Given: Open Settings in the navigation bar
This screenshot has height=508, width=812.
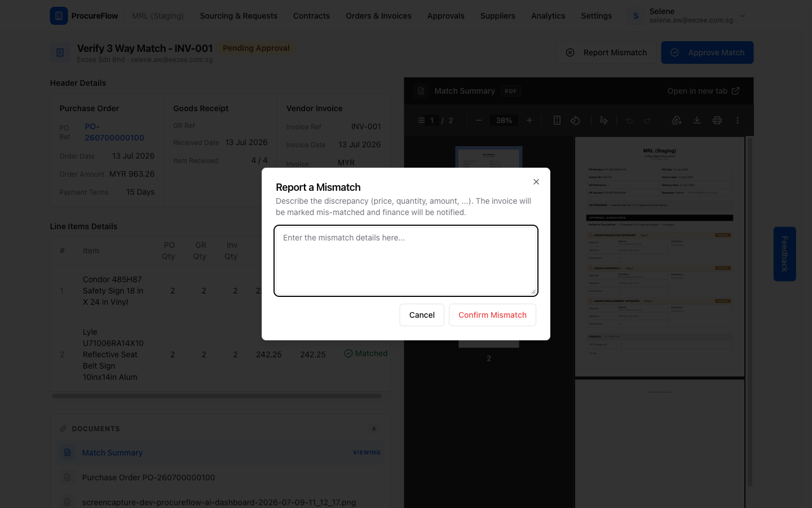Looking at the screenshot, I should tap(597, 16).
